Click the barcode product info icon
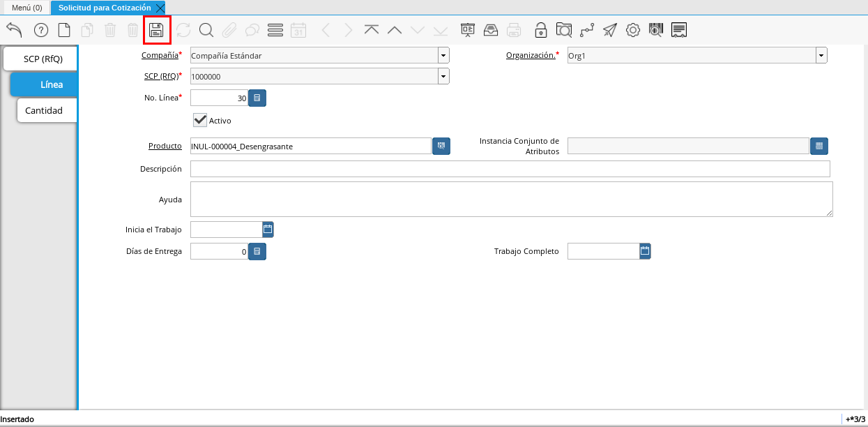 click(656, 30)
